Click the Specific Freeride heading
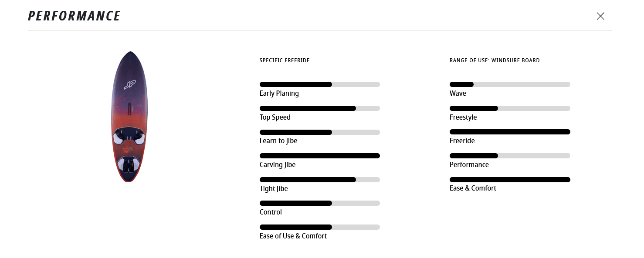Image resolution: width=644 pixels, height=258 pixels. (285, 60)
